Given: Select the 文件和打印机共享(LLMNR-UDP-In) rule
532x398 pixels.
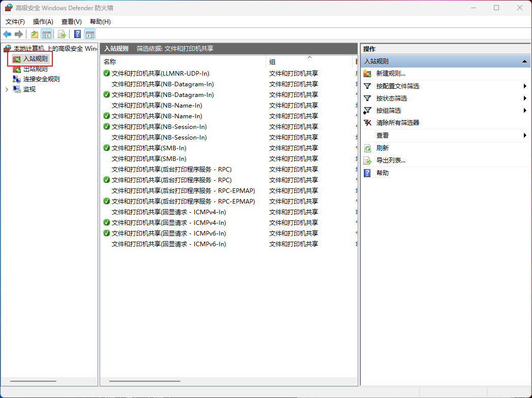Looking at the screenshot, I should 160,73.
